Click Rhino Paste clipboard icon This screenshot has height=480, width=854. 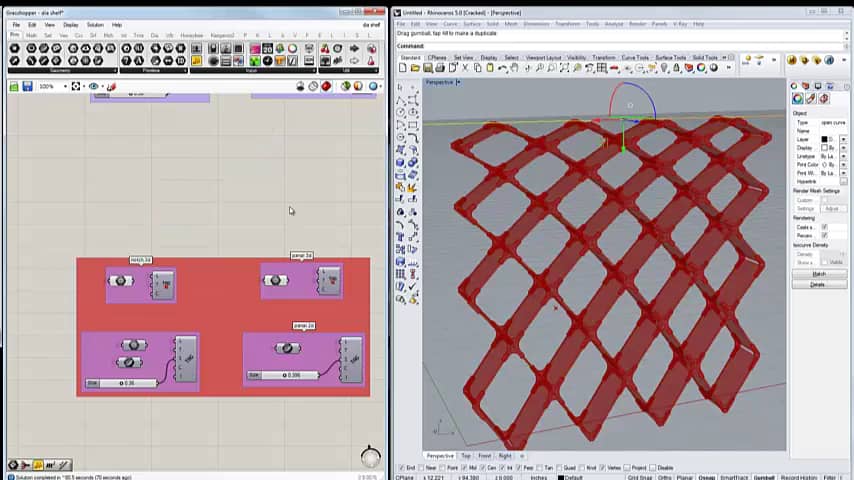coord(490,68)
